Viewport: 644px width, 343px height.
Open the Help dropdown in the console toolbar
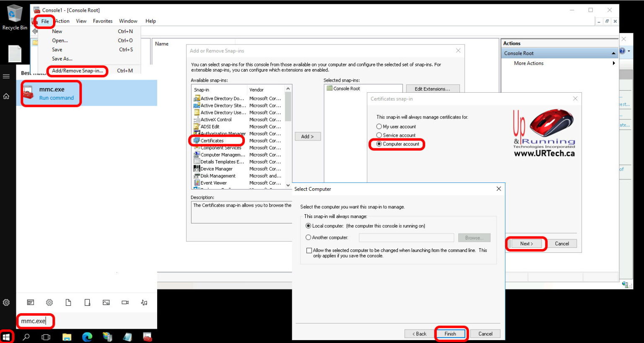[151, 21]
